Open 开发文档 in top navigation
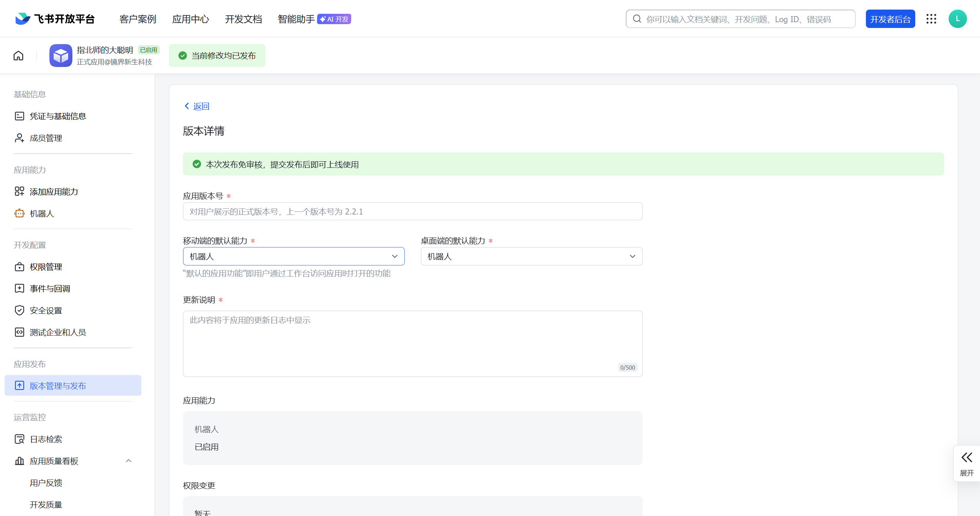This screenshot has width=980, height=516. [x=243, y=19]
